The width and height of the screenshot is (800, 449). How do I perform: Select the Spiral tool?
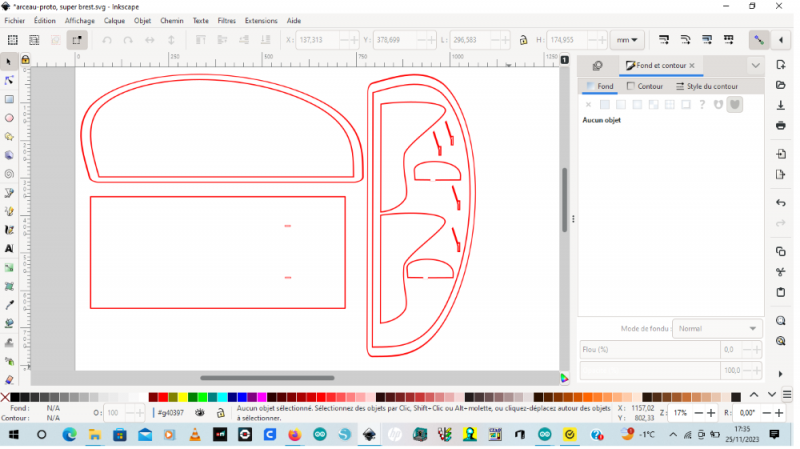coord(9,174)
